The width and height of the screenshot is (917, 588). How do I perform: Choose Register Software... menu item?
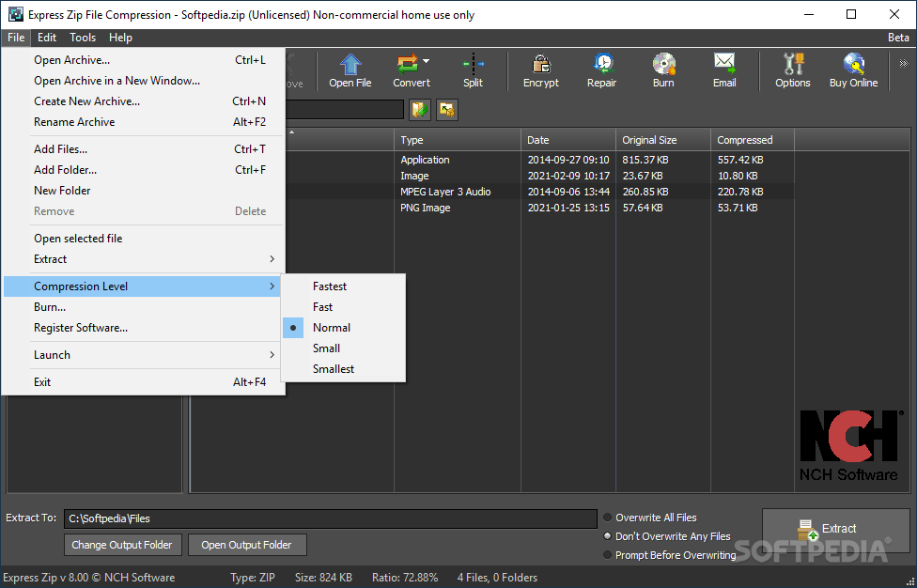click(143, 328)
